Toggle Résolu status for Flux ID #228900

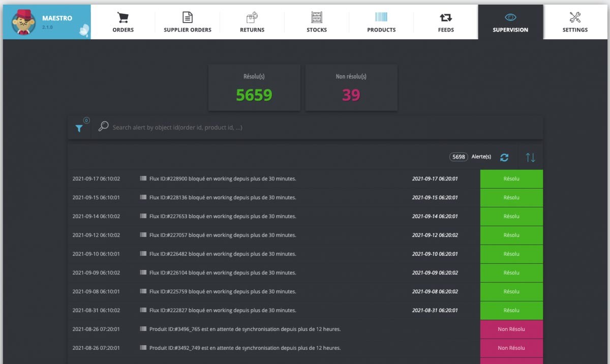511,179
